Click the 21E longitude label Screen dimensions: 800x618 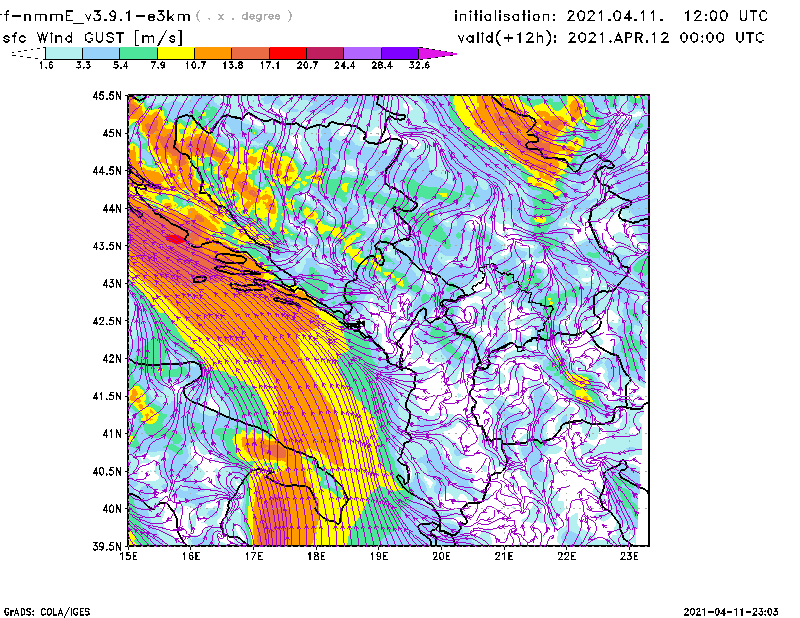tap(504, 556)
